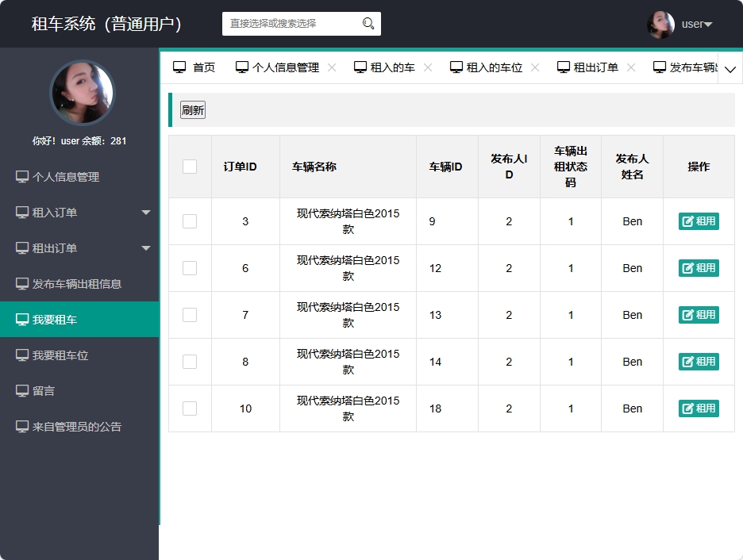The image size is (743, 560).
Task: Click the search selection input field
Action: pyautogui.click(x=294, y=24)
